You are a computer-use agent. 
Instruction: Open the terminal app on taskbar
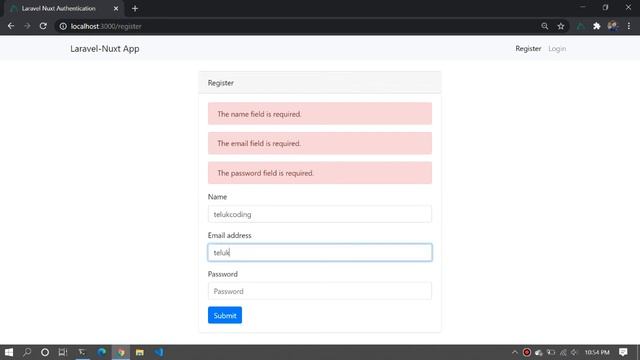click(82, 352)
